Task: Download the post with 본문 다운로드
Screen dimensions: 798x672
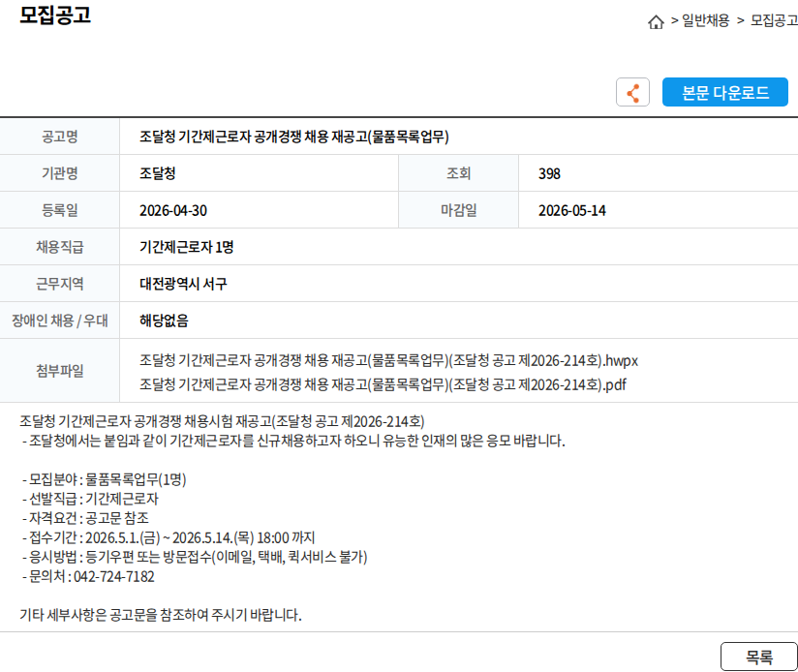Action: click(x=724, y=93)
